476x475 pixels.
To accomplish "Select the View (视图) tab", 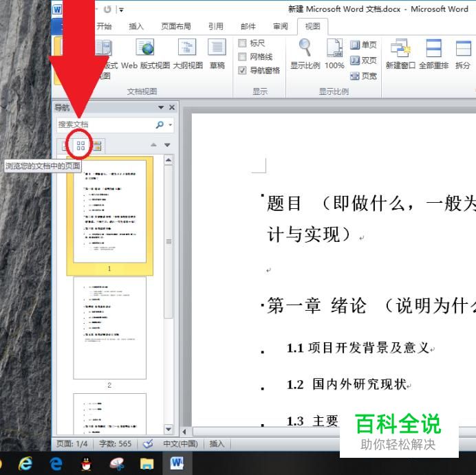I will click(312, 27).
